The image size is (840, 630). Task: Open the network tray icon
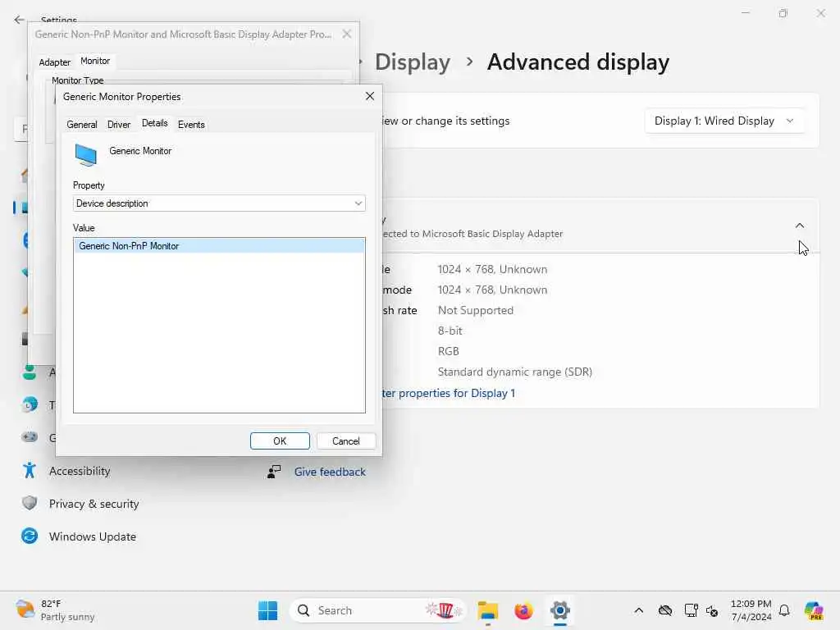691,610
